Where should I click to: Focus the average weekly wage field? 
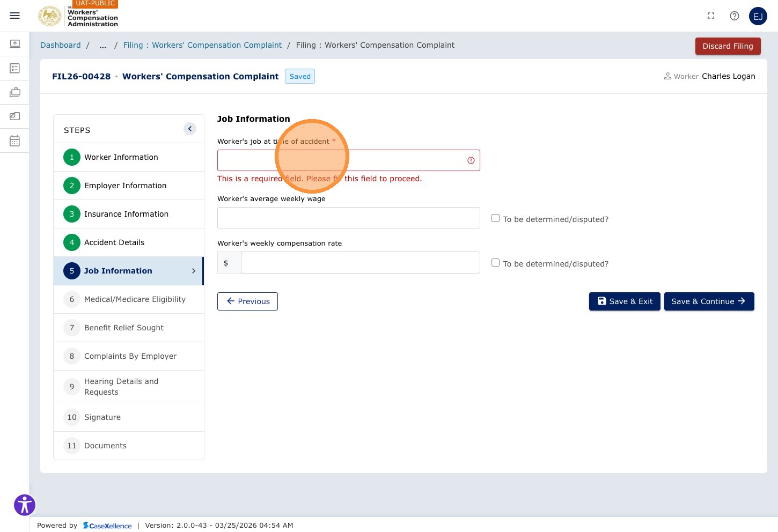349,218
